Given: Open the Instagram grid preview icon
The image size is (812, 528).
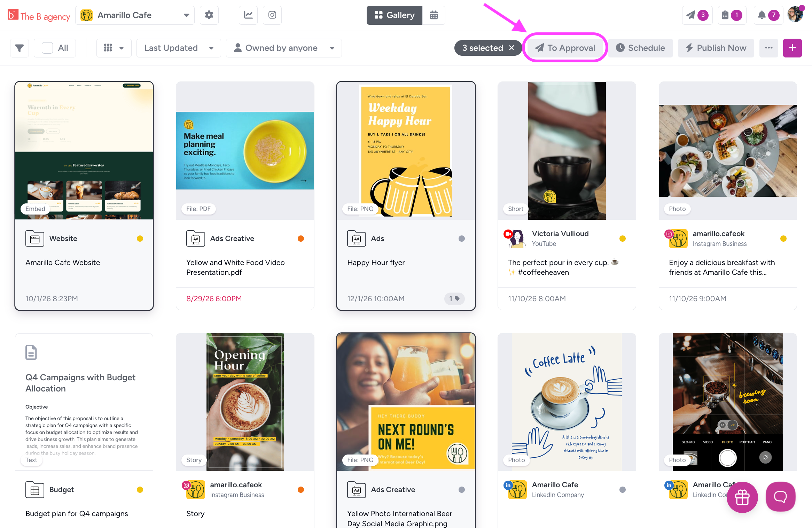Looking at the screenshot, I should (272, 15).
